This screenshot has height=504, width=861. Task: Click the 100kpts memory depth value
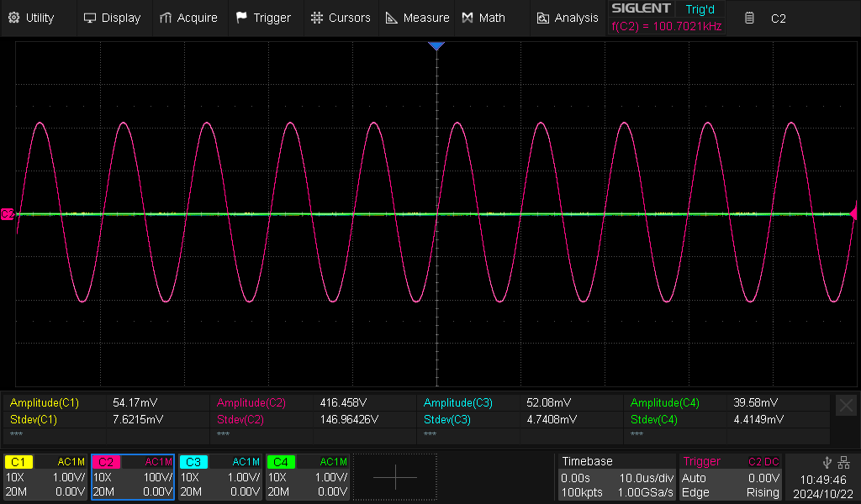582,492
